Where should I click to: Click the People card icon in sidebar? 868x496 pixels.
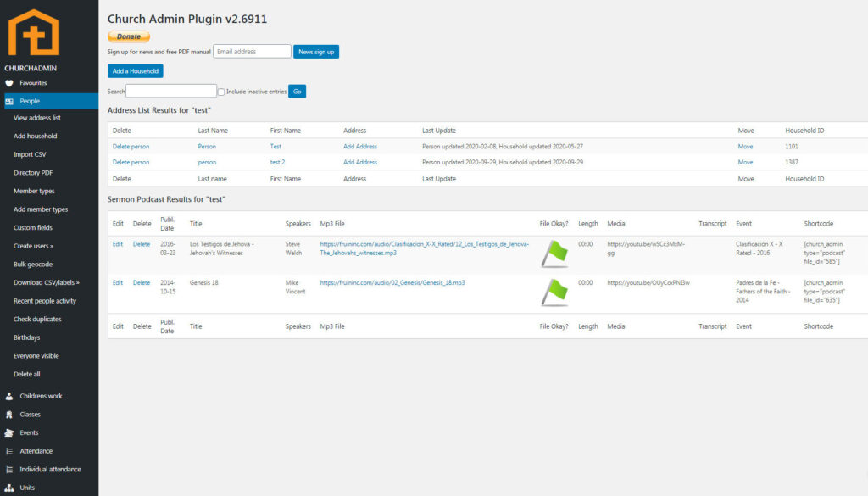point(9,101)
